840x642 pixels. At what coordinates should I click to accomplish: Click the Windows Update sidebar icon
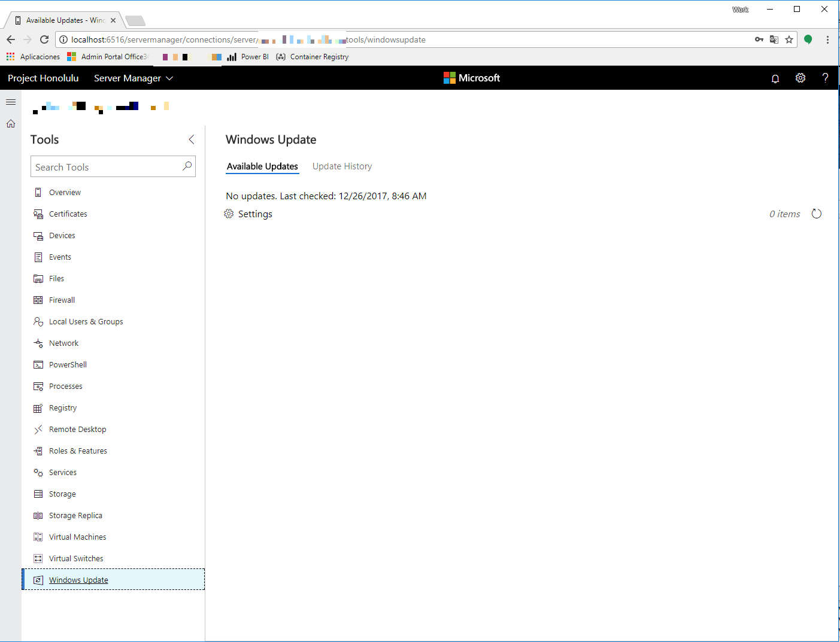(x=38, y=580)
